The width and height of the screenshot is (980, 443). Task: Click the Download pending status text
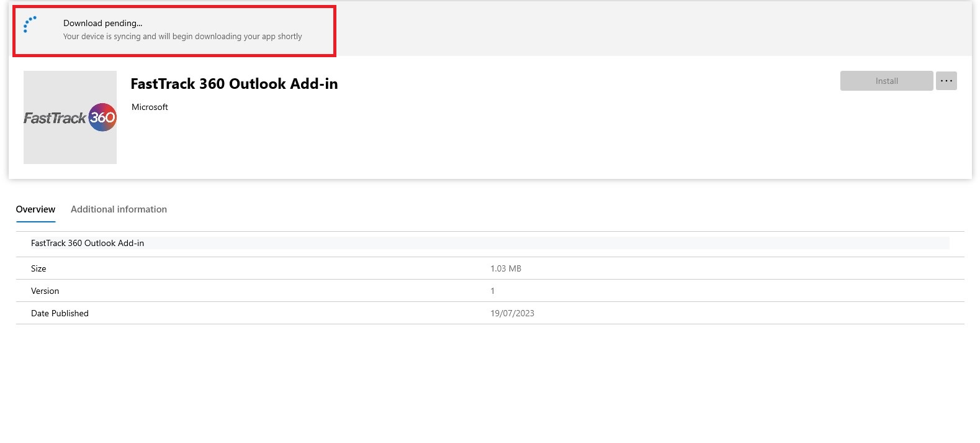coord(102,23)
